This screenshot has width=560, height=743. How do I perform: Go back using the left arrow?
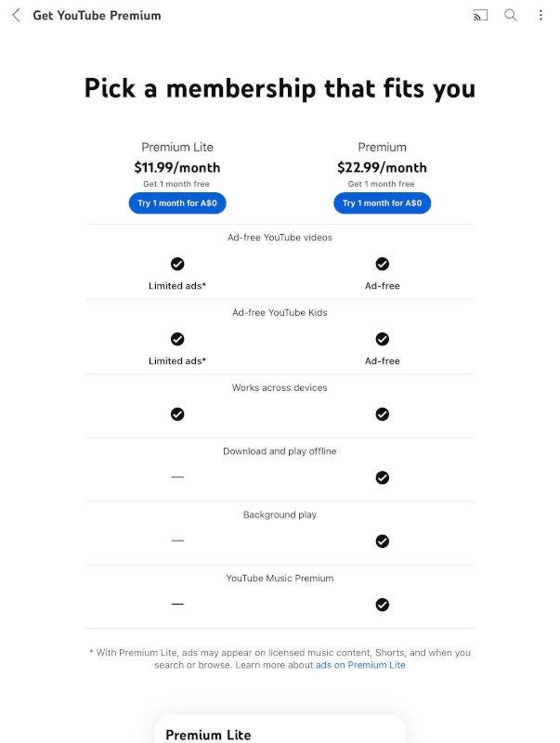(x=16, y=15)
